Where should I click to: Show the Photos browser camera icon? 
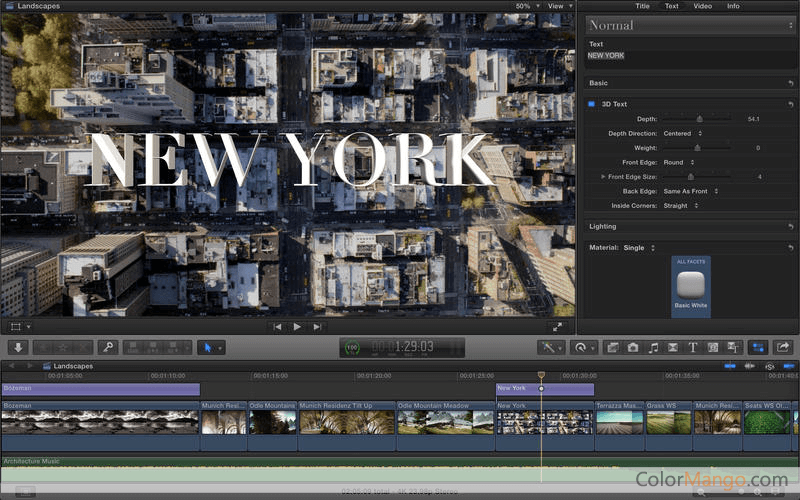[x=633, y=347]
